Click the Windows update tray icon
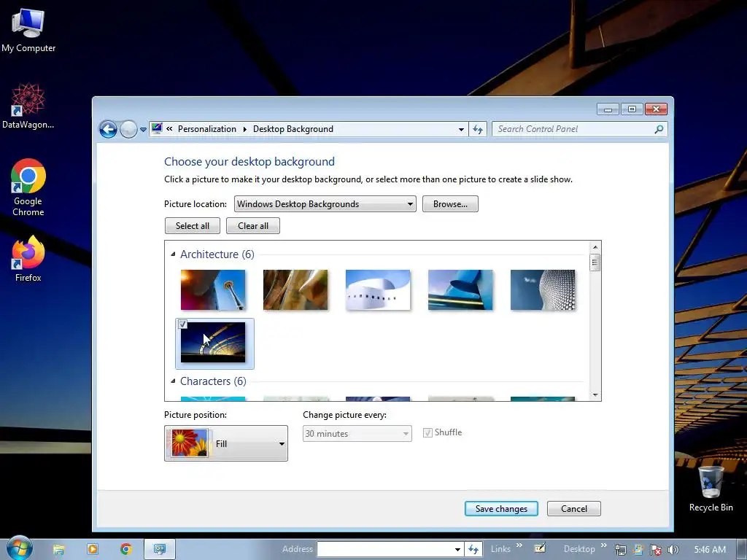Screen dimensions: 747x560 tap(638, 550)
